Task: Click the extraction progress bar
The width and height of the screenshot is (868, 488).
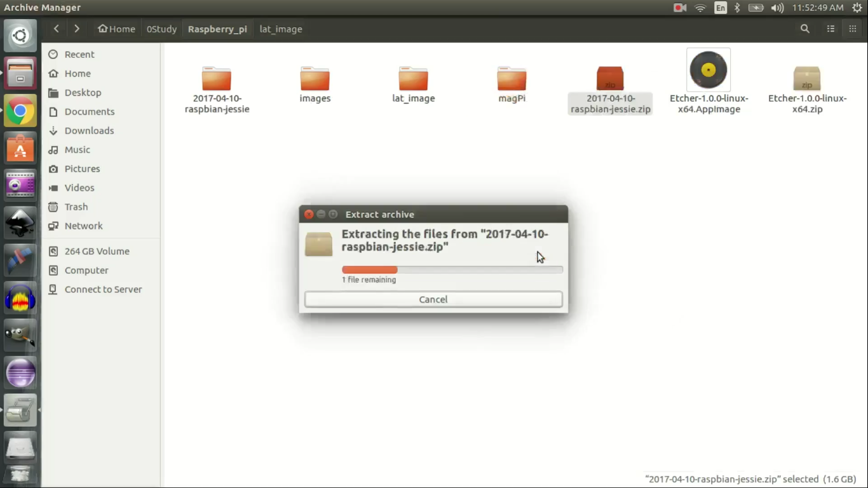Action: [452, 270]
